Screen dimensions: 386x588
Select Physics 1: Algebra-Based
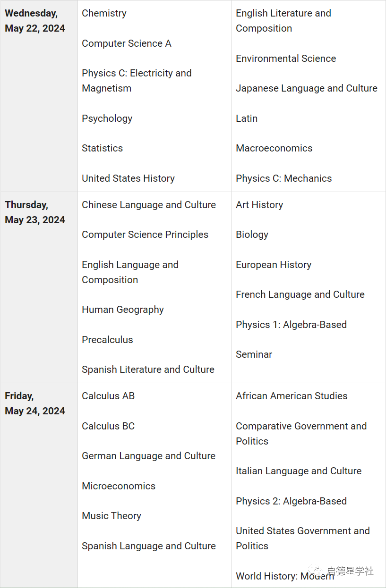291,325
